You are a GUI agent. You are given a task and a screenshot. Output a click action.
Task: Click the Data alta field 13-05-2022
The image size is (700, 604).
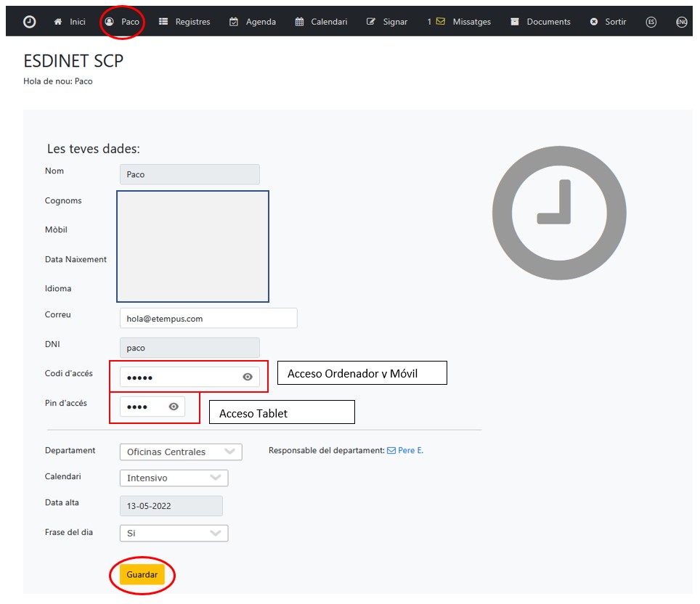pos(171,506)
